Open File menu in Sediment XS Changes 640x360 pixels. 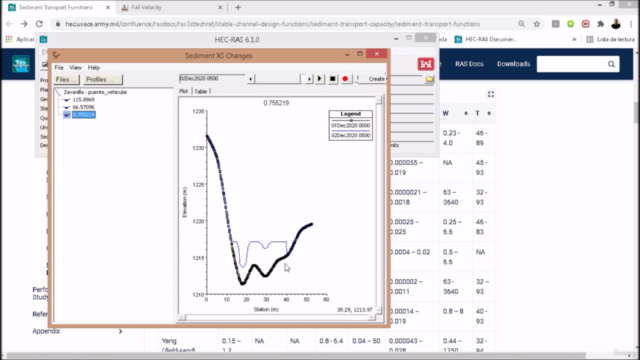pos(59,67)
